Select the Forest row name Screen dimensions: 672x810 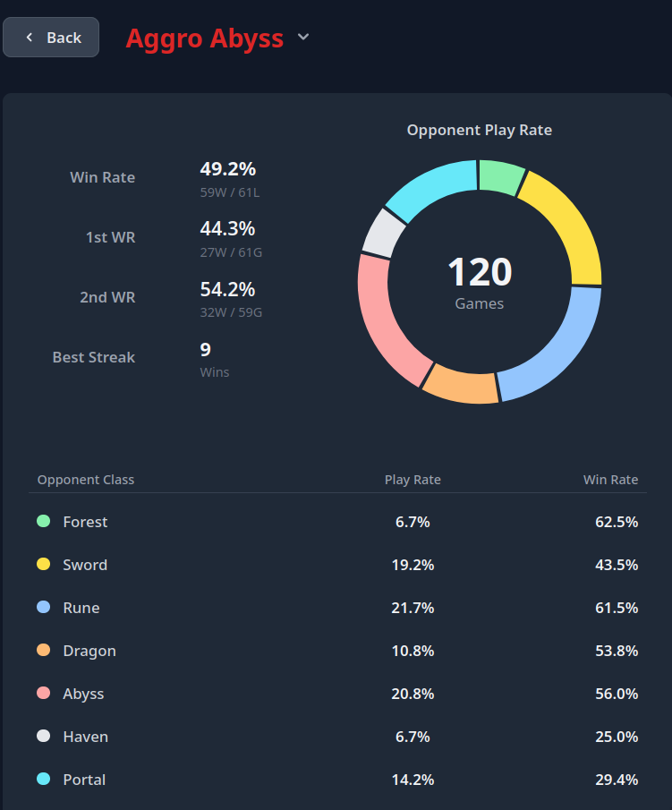tap(85, 522)
